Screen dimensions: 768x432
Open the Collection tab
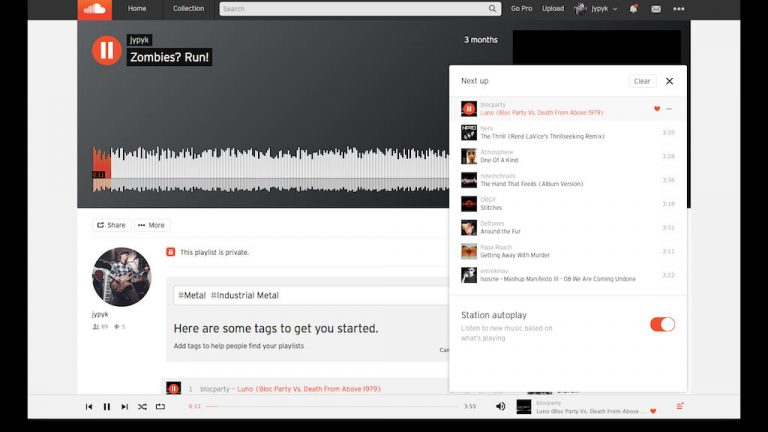pos(188,9)
